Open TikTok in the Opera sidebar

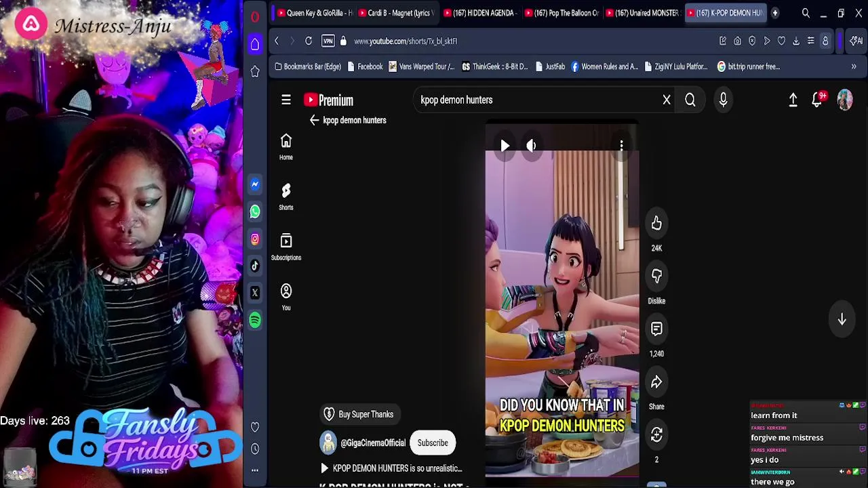pos(255,266)
